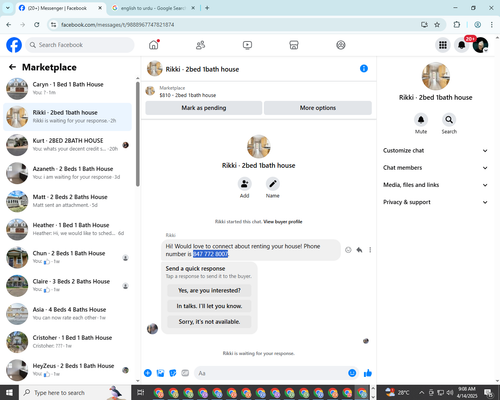500x400 pixels.
Task: Click Type here to search taskbar box
Action: (x=74, y=392)
